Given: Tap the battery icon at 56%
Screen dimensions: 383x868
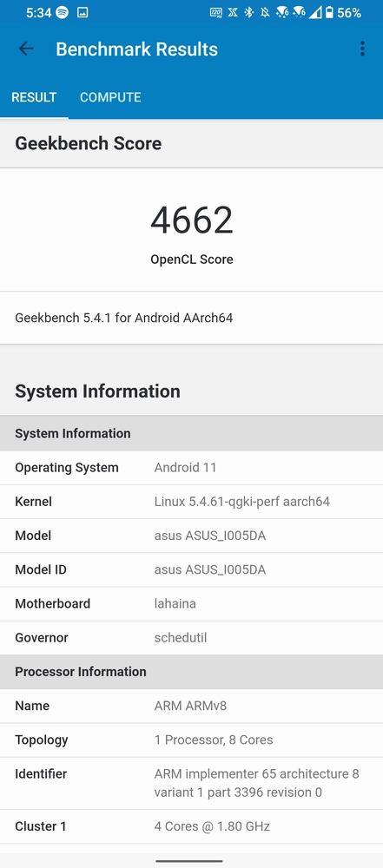Looking at the screenshot, I should (329, 12).
